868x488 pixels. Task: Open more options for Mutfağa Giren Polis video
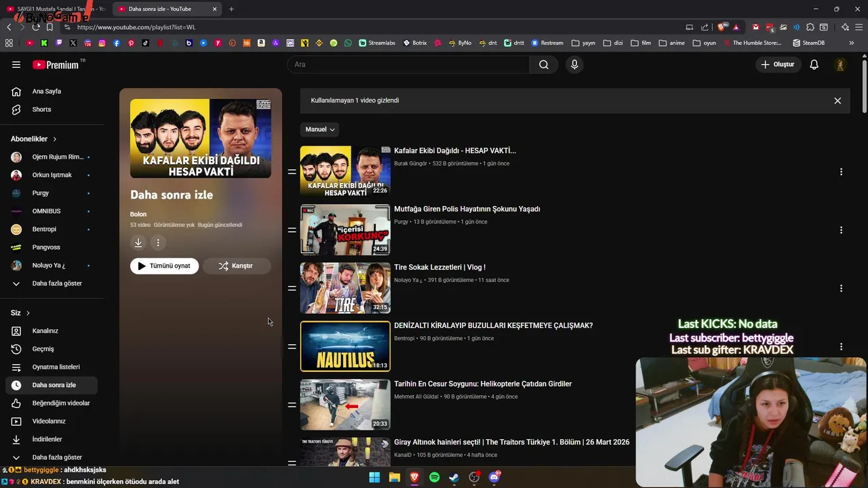pyautogui.click(x=841, y=230)
